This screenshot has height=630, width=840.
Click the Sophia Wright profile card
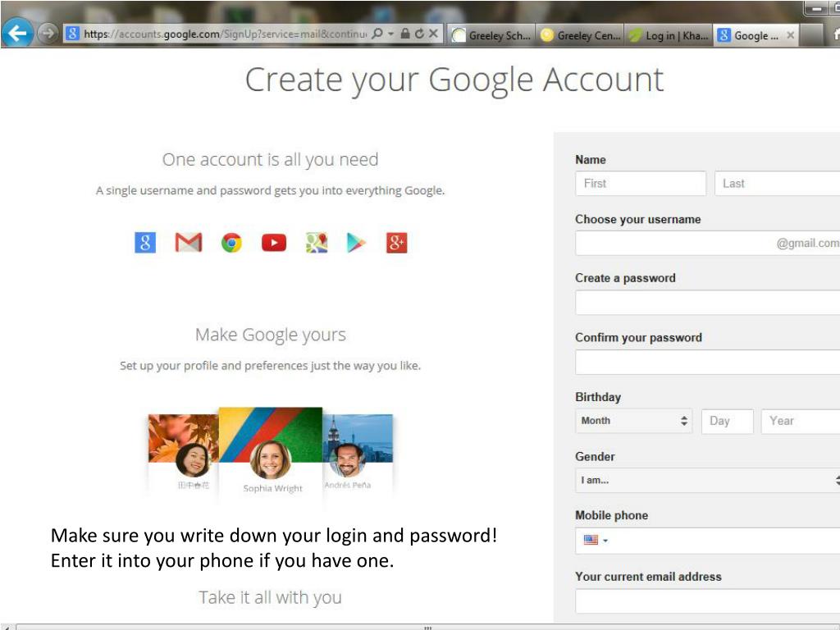tap(271, 453)
